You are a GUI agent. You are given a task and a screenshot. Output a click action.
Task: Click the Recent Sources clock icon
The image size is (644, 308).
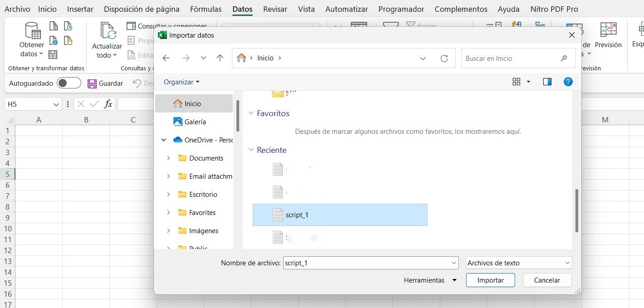pos(68,26)
